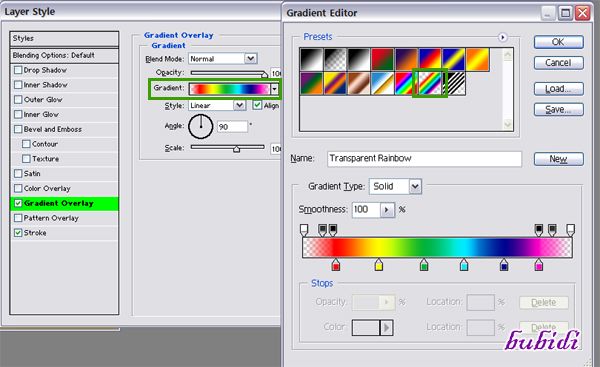Image resolution: width=600 pixels, height=367 pixels.
Task: Select the cyan color stop
Action: tap(464, 265)
